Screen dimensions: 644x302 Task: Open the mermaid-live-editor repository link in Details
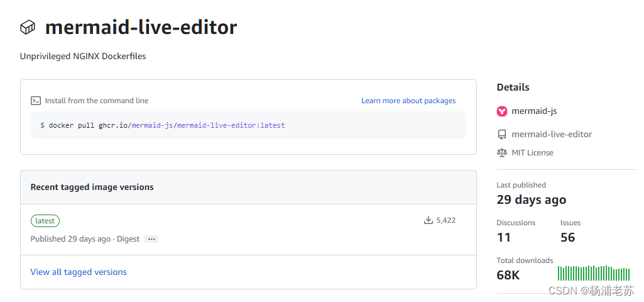[x=552, y=134]
